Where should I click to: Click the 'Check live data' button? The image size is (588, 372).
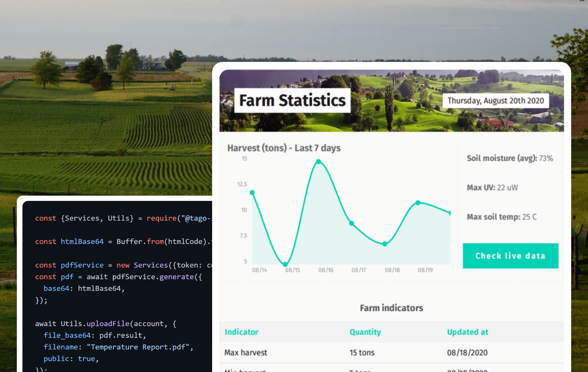510,256
